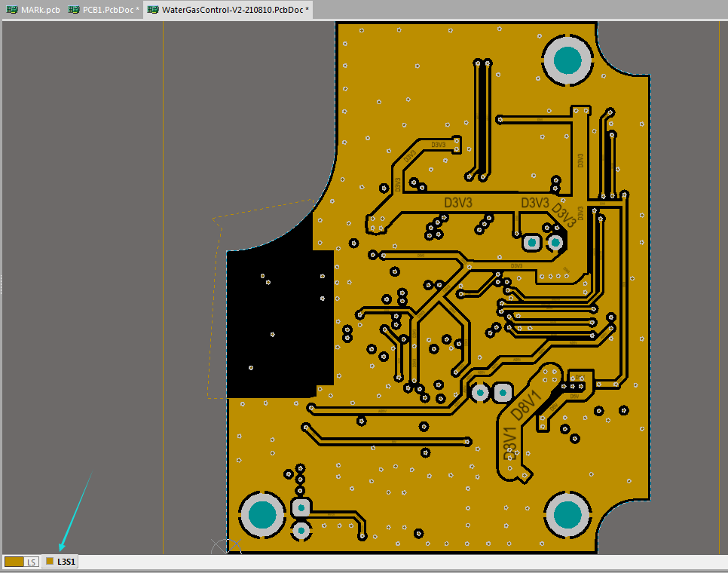
Task: Click the PCB icon on the MARk.pcb tab
Action: 13,10
